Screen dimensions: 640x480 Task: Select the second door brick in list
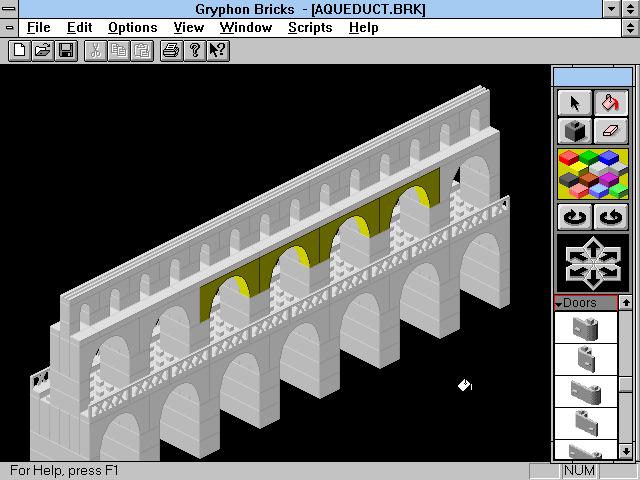586,360
